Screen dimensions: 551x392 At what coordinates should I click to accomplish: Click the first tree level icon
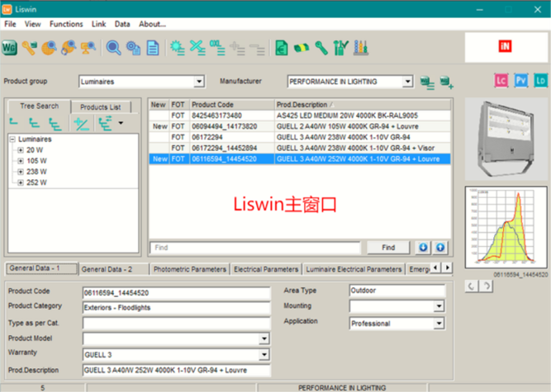pos(13,122)
